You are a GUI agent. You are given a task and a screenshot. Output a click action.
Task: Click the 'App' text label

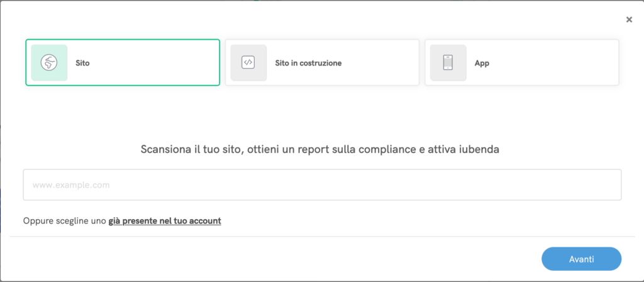(482, 63)
